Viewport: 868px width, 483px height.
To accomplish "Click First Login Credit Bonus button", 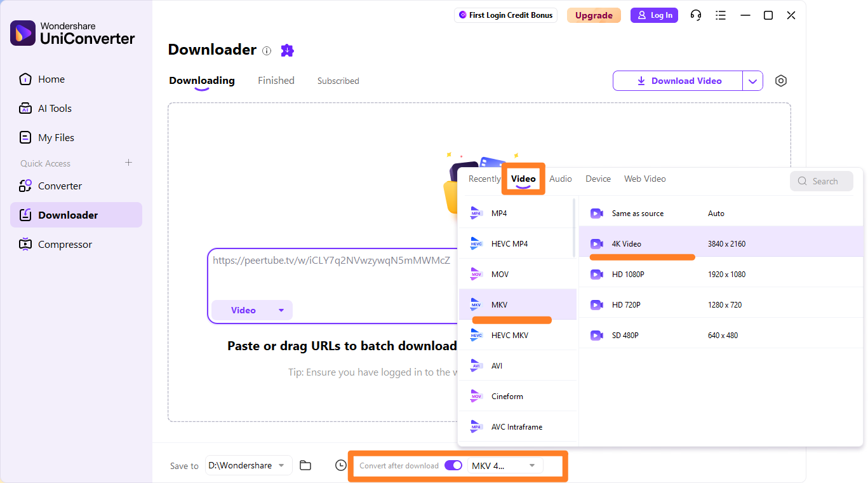I will pos(506,15).
